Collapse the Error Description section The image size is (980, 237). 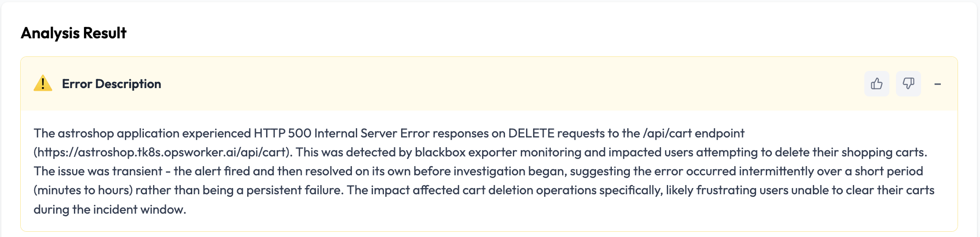[938, 84]
